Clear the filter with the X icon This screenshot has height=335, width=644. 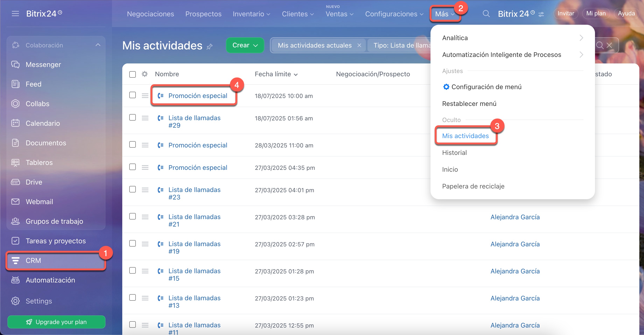609,45
